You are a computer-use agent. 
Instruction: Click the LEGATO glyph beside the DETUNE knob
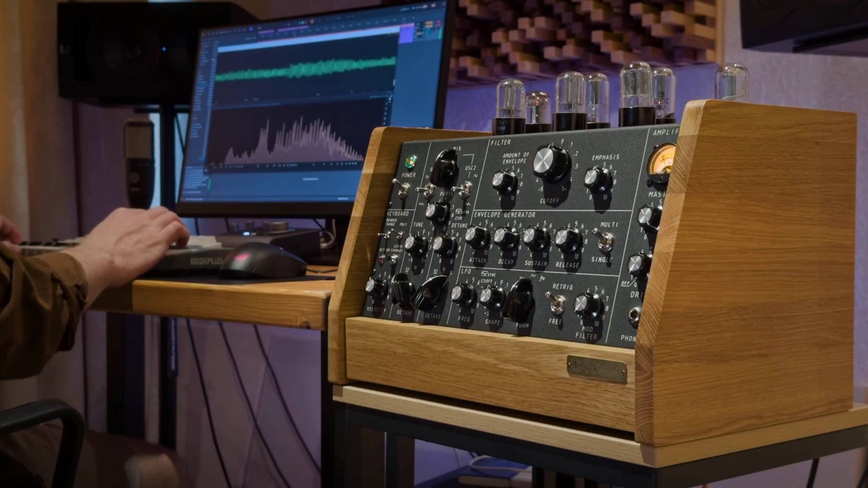point(459,211)
